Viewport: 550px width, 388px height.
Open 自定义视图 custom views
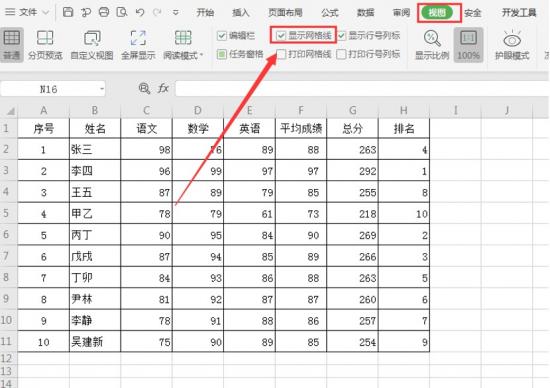click(92, 45)
